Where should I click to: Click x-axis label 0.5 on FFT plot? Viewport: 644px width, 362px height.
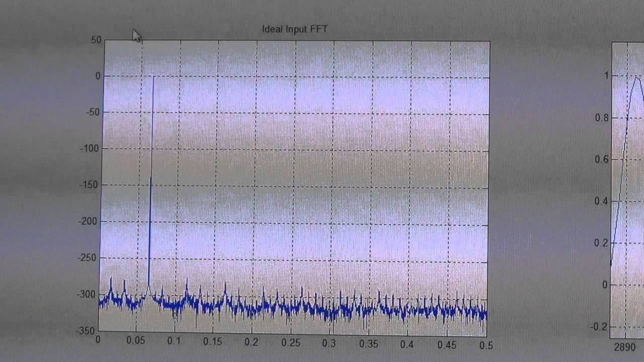pos(486,345)
